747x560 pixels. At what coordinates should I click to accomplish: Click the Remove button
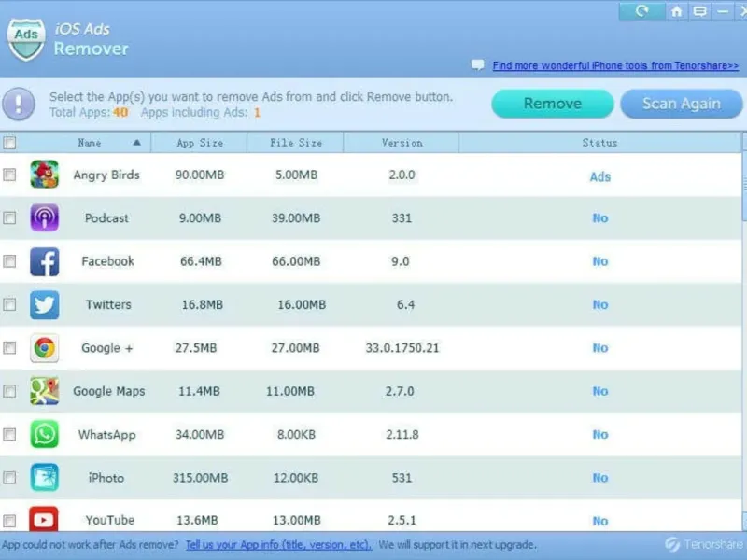click(x=552, y=104)
